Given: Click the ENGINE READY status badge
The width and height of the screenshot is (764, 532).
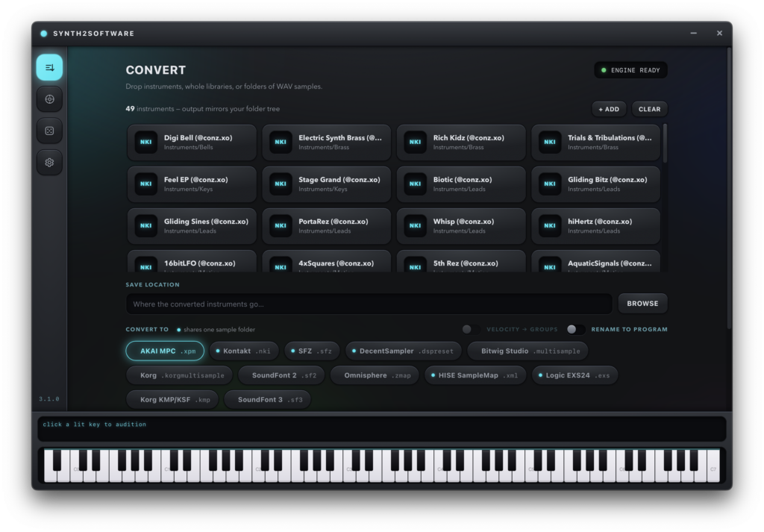Looking at the screenshot, I should [x=630, y=70].
